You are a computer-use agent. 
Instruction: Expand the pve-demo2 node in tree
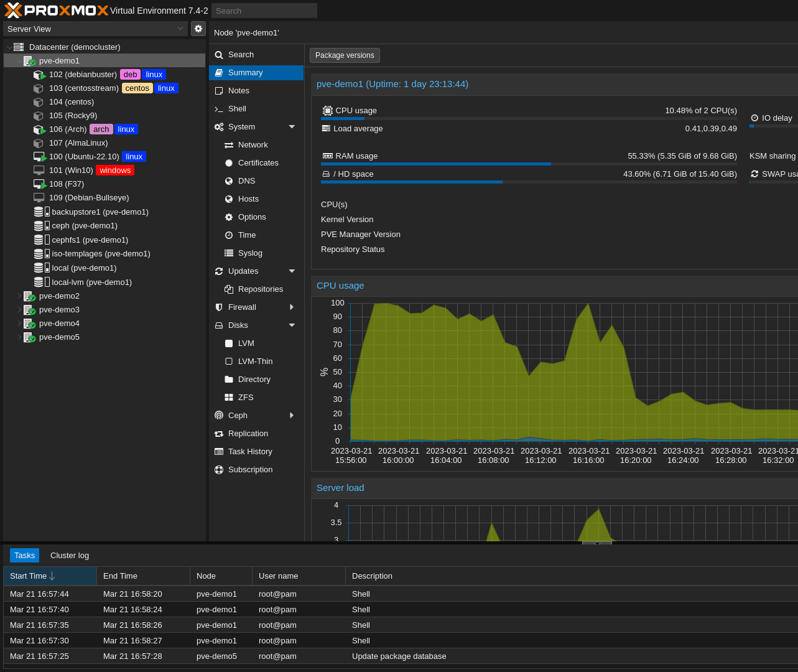click(x=19, y=296)
